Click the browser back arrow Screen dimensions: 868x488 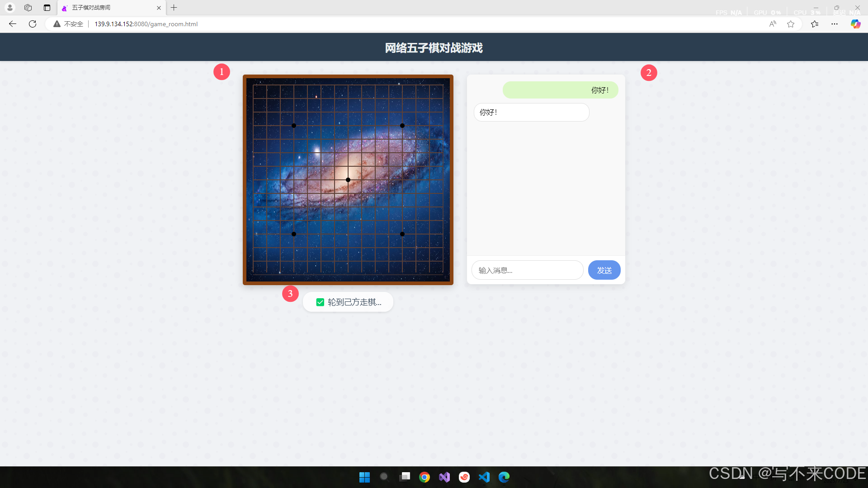[x=13, y=24]
